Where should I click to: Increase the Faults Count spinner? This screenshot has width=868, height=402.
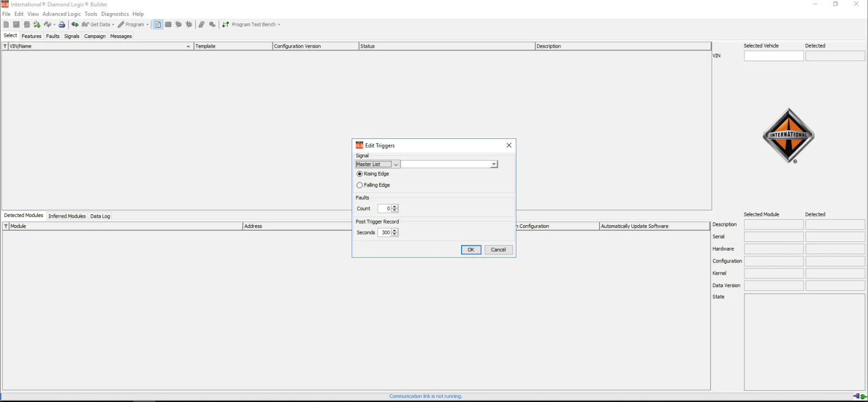pyautogui.click(x=395, y=207)
